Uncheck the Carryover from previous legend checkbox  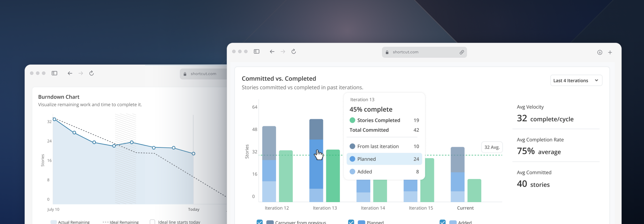point(259,222)
